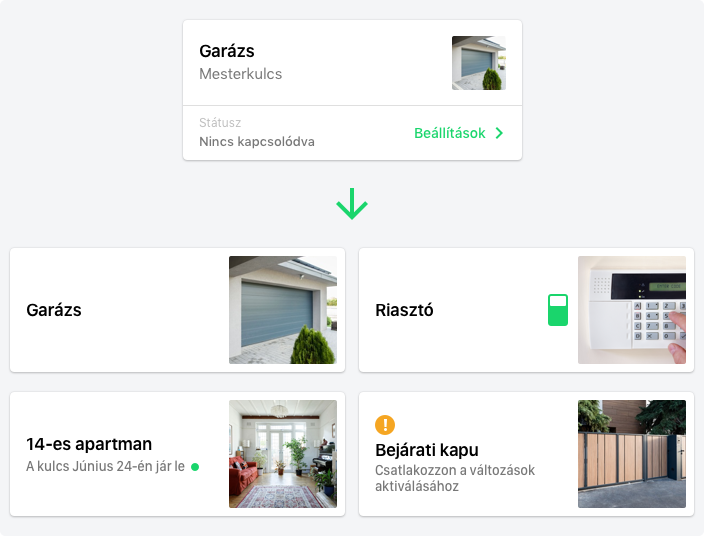Click the key expiry note Június 24-én

pyautogui.click(x=106, y=466)
